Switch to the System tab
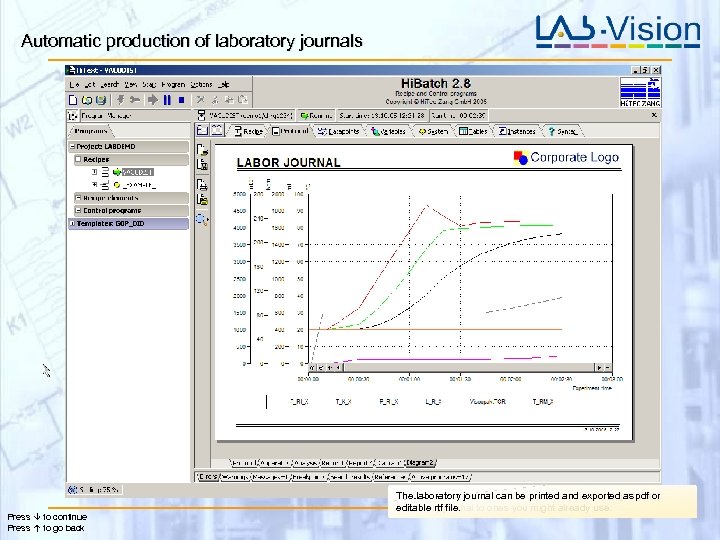 433,131
